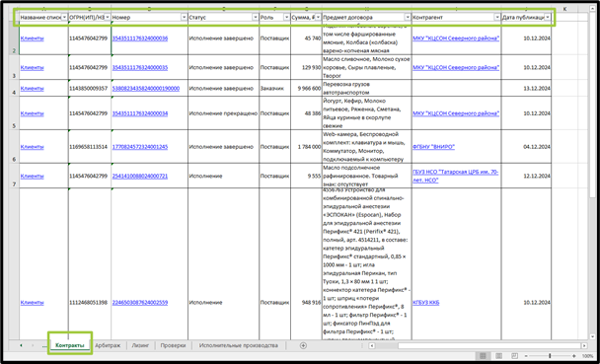The width and height of the screenshot is (600, 364).
Task: Open filter dropdown for Роль column
Action: 286,17
